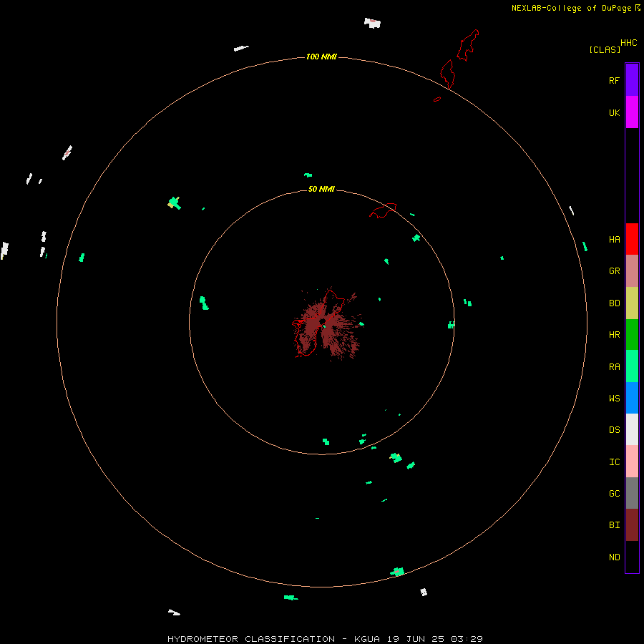Viewport: 644px width, 644px height.
Task: Click the GR legend label
Action: pos(614,271)
